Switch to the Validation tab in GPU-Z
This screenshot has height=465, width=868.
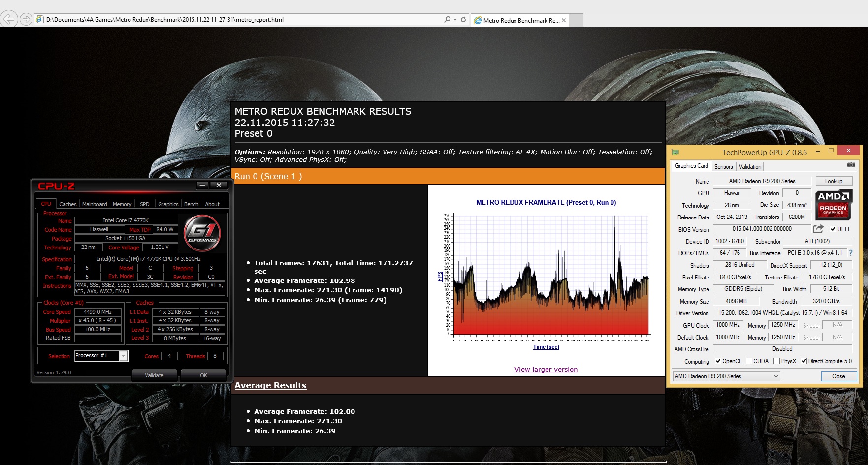point(750,167)
